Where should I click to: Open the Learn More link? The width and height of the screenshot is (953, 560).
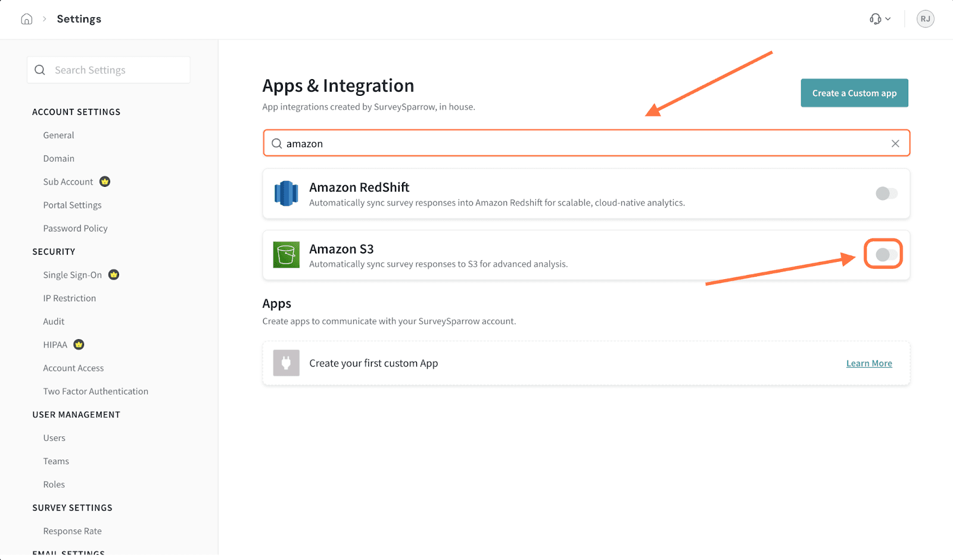pyautogui.click(x=869, y=364)
